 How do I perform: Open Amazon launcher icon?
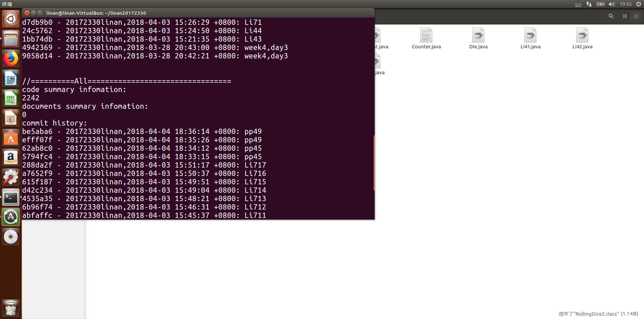11,157
